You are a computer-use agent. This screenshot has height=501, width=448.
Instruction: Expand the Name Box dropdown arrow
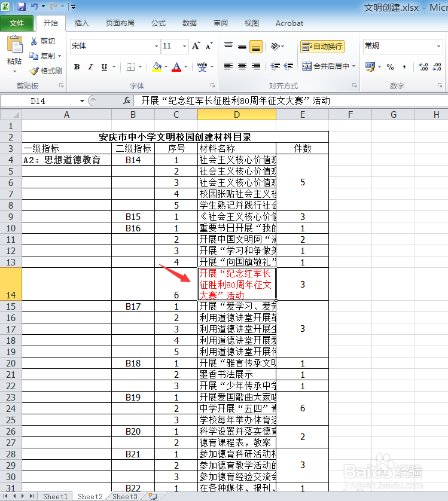pyautogui.click(x=82, y=101)
